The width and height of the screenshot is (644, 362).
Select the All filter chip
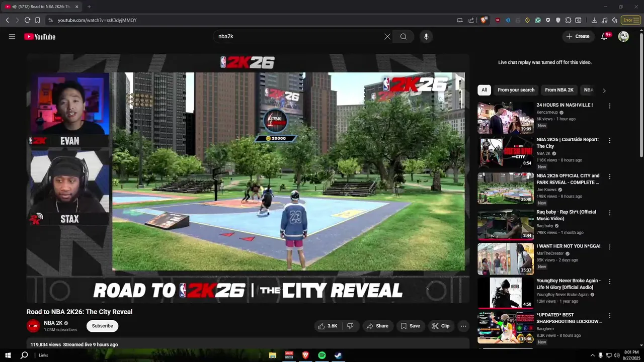(484, 90)
